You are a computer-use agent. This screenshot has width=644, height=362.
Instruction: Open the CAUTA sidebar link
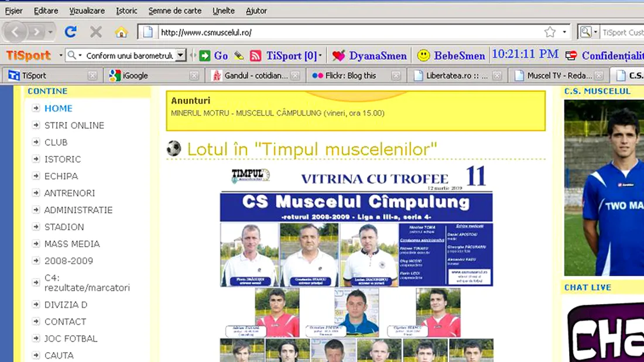(59, 356)
